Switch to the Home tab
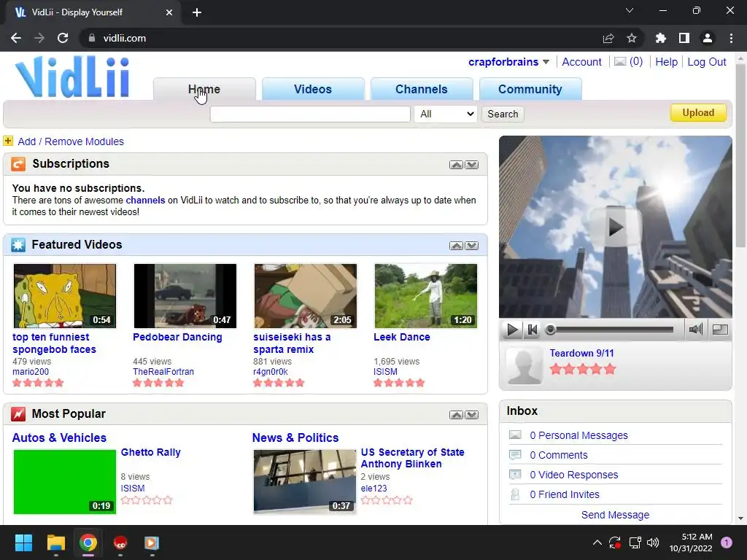 click(204, 89)
